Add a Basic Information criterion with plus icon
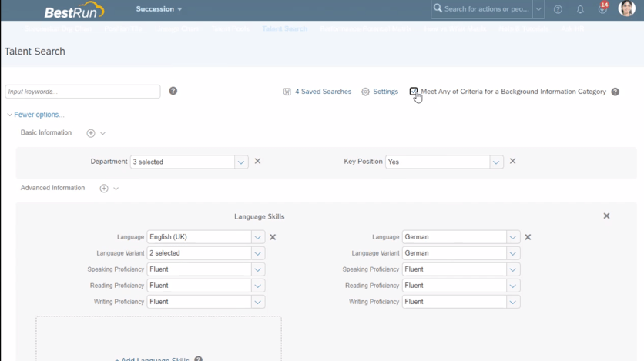This screenshot has height=361, width=644. (x=91, y=133)
